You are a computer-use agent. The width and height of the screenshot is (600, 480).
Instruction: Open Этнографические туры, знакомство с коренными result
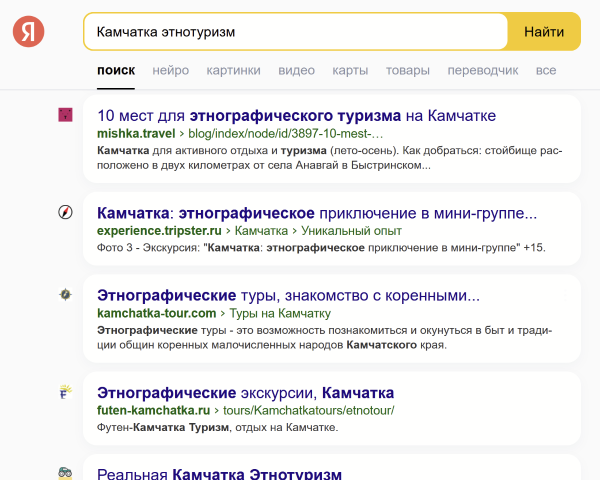[x=288, y=295]
